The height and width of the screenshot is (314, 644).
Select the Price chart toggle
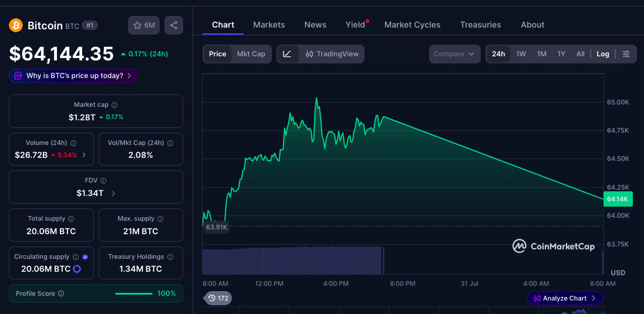(x=218, y=54)
